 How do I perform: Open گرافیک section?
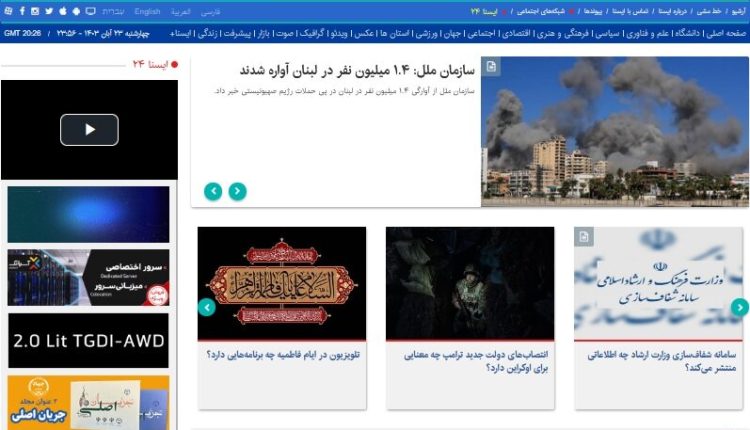coord(311,33)
